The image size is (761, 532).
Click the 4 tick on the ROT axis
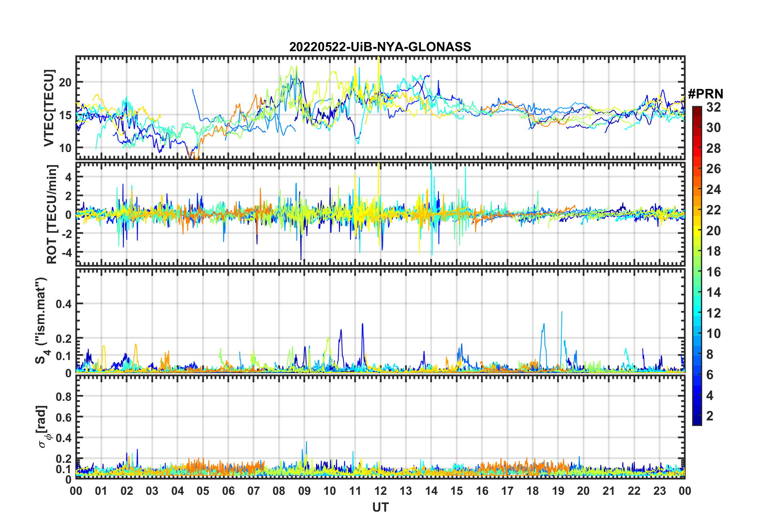68,177
